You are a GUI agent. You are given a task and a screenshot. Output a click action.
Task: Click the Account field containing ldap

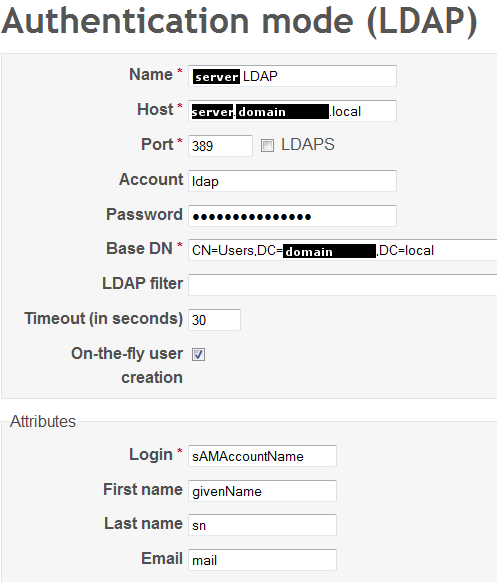(x=292, y=181)
